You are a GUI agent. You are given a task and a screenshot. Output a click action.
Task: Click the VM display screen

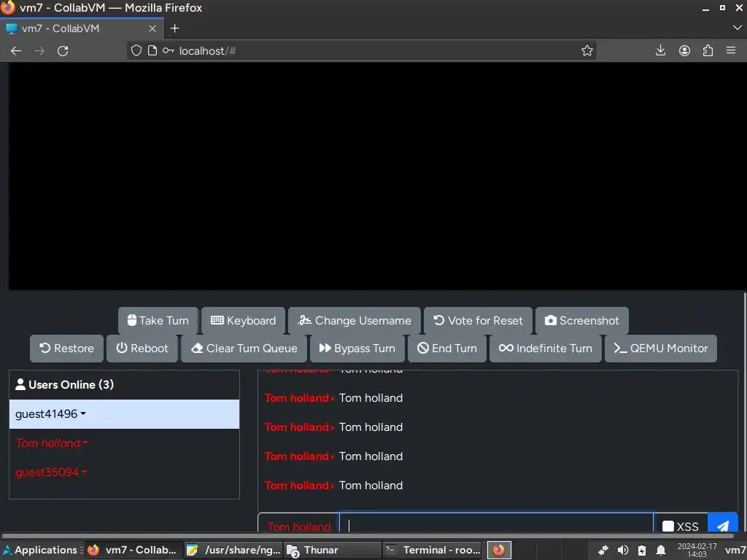pyautogui.click(x=376, y=176)
